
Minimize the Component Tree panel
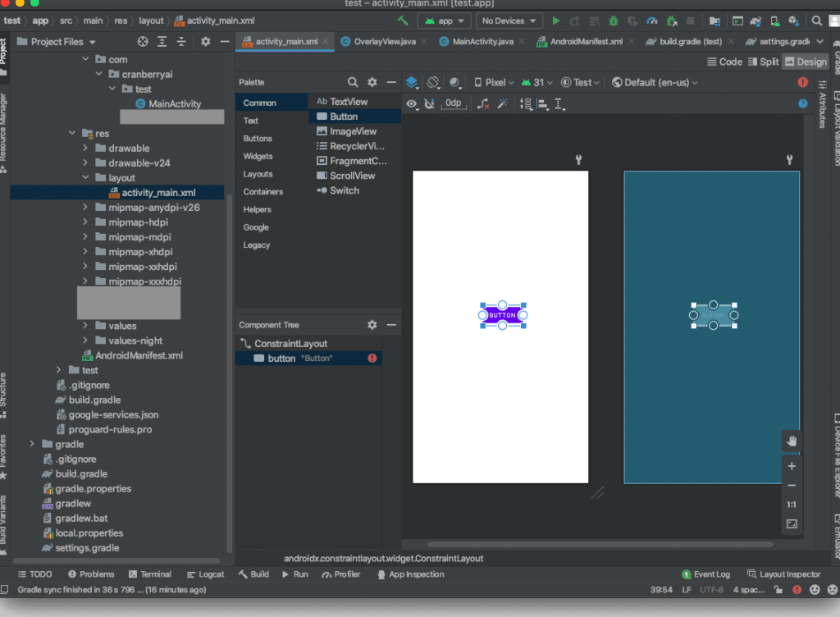[391, 325]
